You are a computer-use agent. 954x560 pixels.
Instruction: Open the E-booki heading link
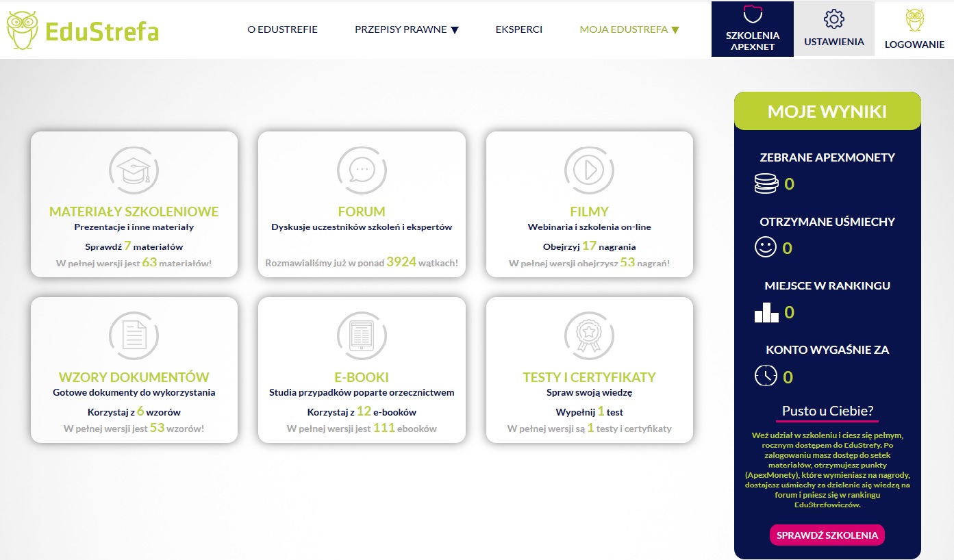pyautogui.click(x=362, y=377)
